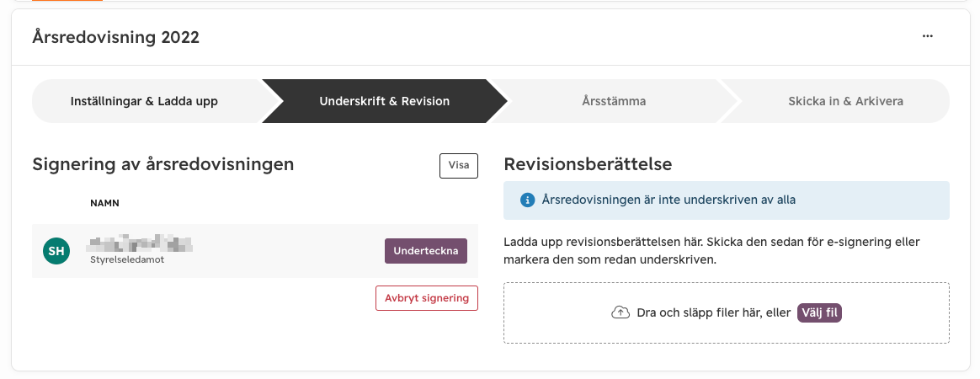Viewport: 980px width, 379px height.
Task: Open the Årsstämma step
Action: [614, 101]
